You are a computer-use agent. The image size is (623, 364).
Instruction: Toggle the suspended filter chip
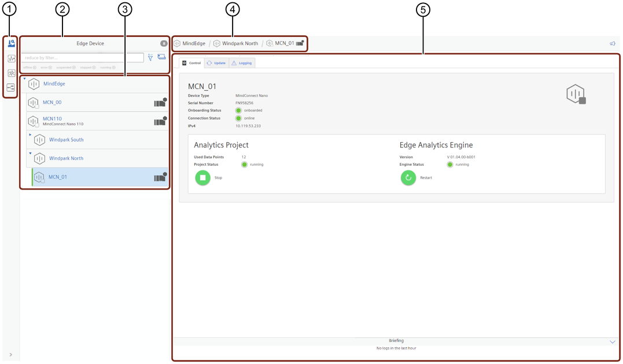[66, 68]
